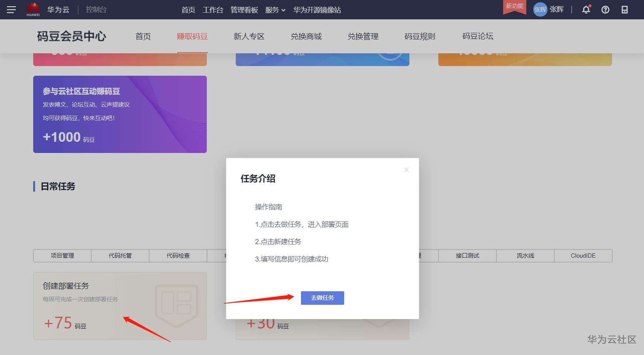Viewport: 644px width, 355px height.
Task: Open 管理看板 in top navigation
Action: 244,10
